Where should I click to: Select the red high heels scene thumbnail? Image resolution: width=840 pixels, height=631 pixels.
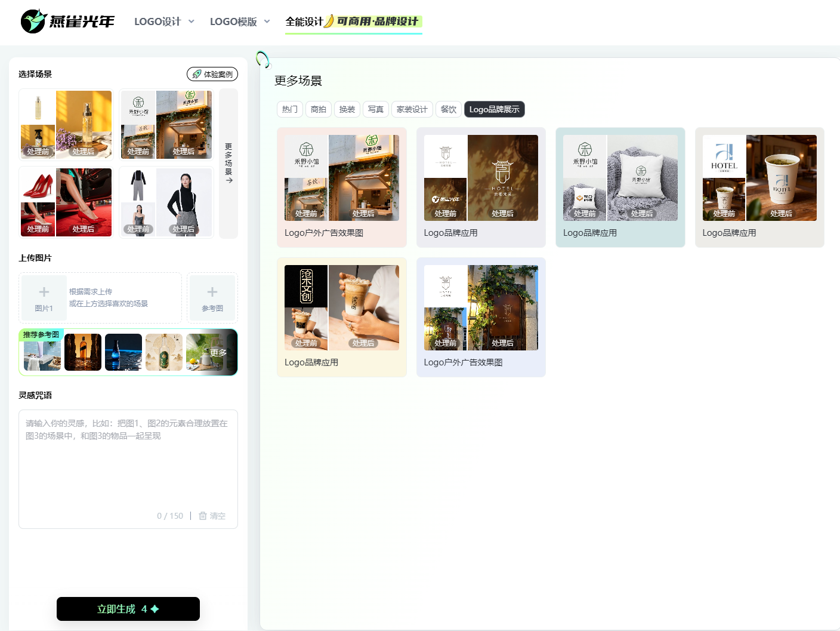(x=66, y=202)
